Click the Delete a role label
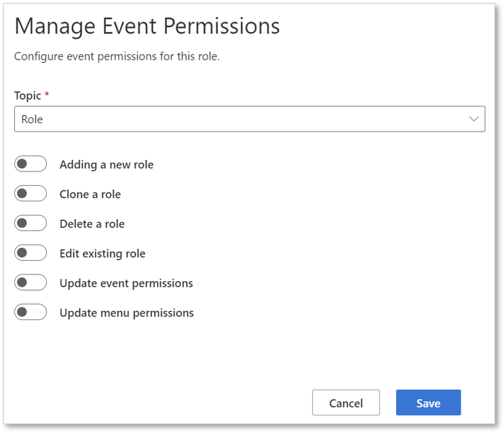 tap(92, 224)
